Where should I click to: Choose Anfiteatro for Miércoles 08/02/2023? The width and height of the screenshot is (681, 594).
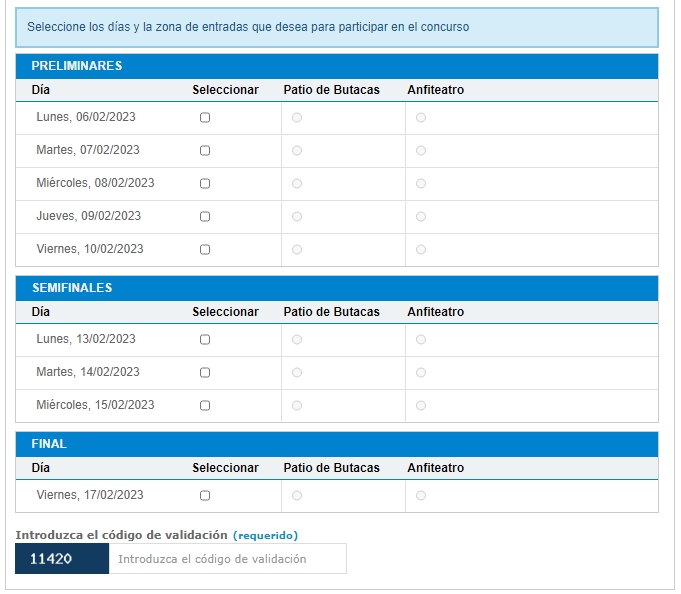(x=421, y=184)
